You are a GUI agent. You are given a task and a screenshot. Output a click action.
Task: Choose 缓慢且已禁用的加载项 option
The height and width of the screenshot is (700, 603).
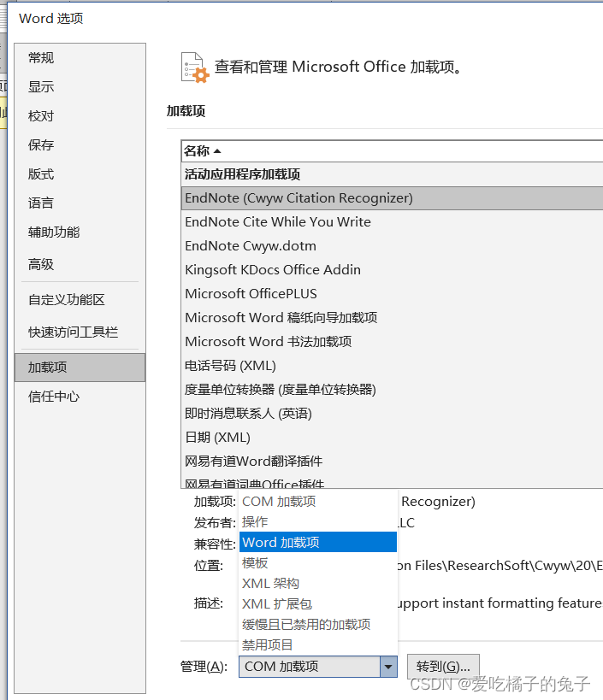(x=318, y=625)
